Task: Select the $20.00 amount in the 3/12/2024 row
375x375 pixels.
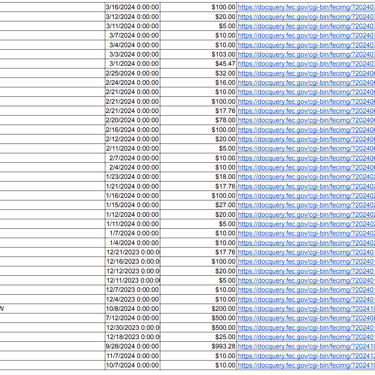Action: [198, 16]
